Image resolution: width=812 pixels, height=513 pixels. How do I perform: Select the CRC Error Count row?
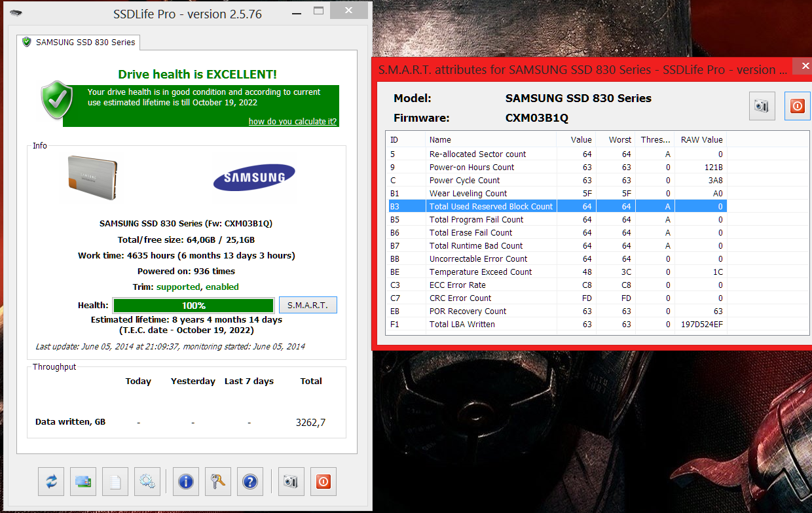(x=557, y=298)
